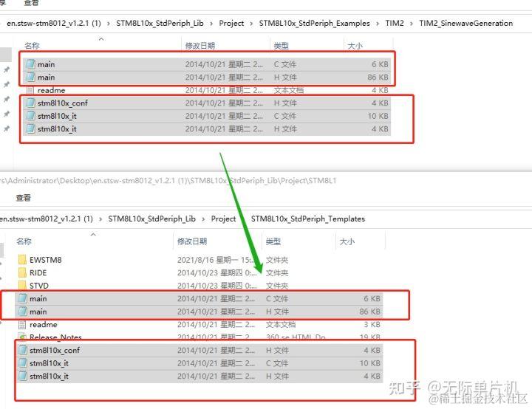Select readme file name in Templates window
This screenshot has width=532, height=409.
[43, 325]
